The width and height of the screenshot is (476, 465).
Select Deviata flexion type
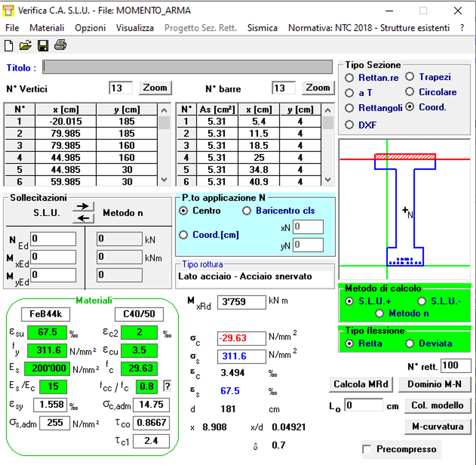tap(410, 344)
